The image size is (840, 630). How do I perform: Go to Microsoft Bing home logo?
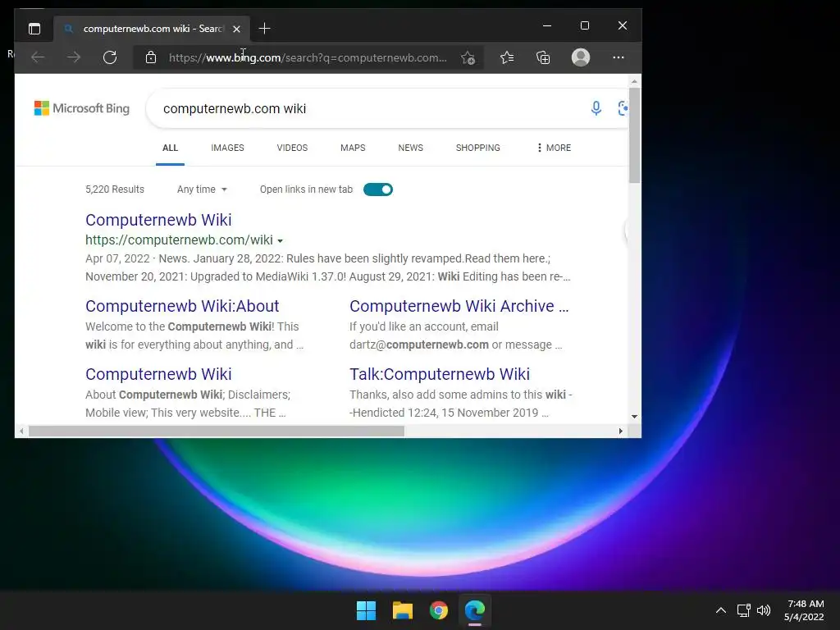coord(82,108)
